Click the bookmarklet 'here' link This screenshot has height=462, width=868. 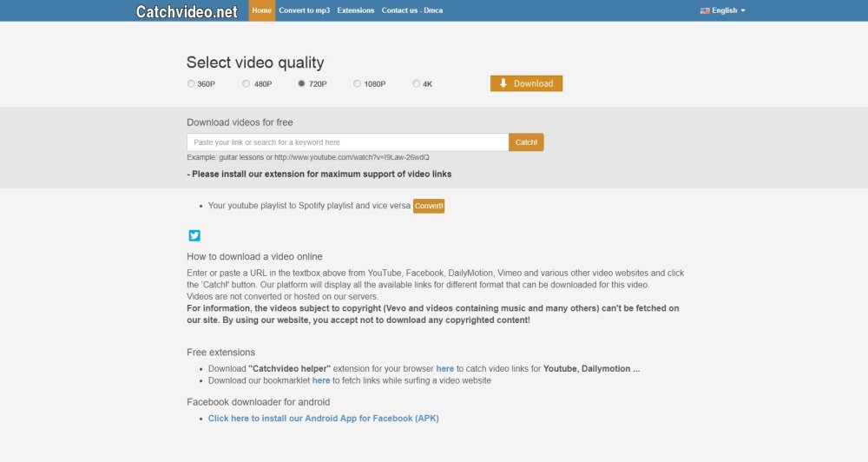click(320, 380)
